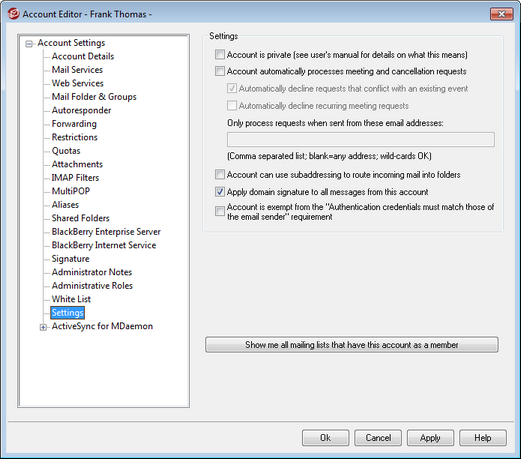The height and width of the screenshot is (459, 521).
Task: Collapse the Account Settings tree node
Action: point(29,44)
